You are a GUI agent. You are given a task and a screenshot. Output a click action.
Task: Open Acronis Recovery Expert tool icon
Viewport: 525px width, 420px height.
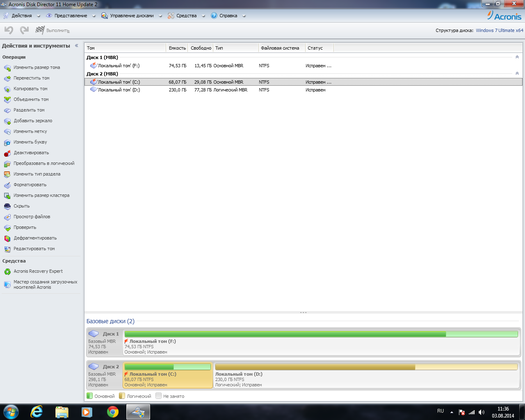coord(7,272)
